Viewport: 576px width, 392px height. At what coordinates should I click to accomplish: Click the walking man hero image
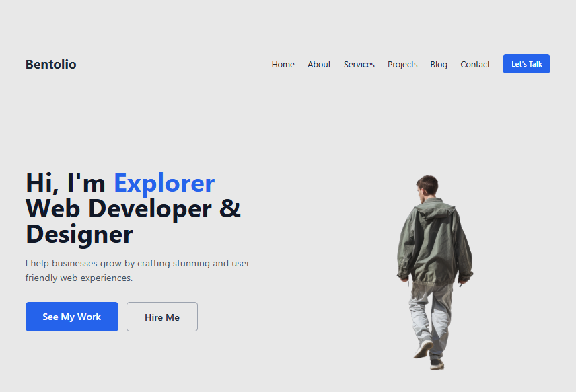coord(435,272)
